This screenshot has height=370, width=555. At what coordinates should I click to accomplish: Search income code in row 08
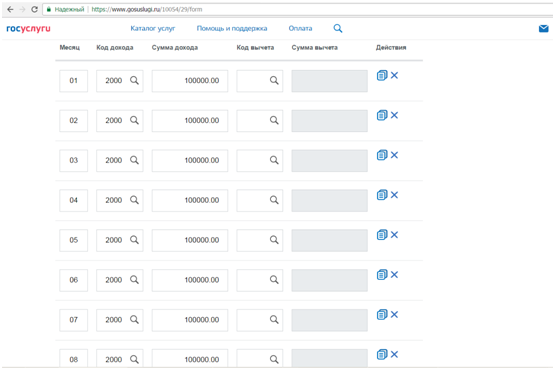(134, 359)
